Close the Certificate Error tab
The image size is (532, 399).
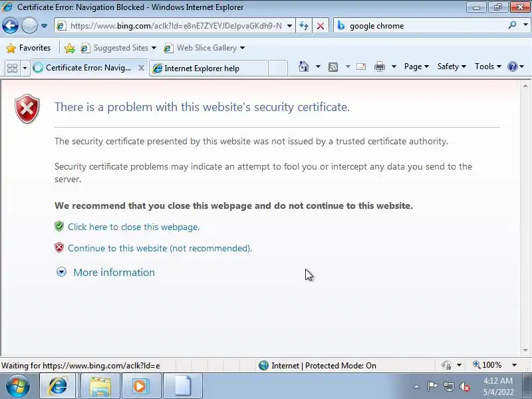141,68
